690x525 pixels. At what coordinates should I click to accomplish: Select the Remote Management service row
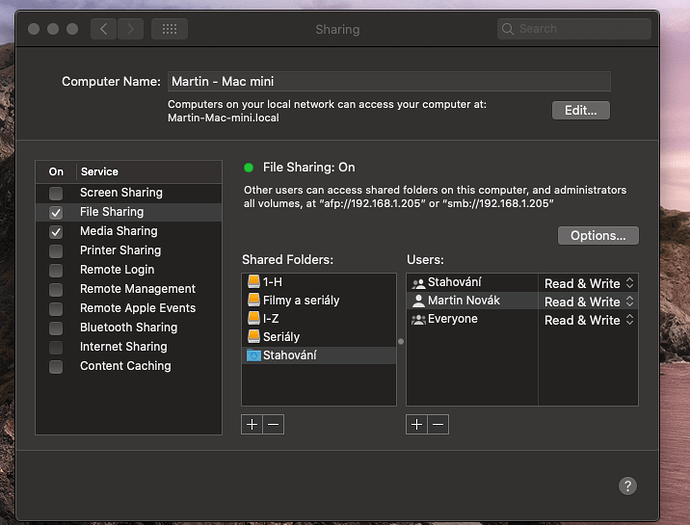(128, 289)
